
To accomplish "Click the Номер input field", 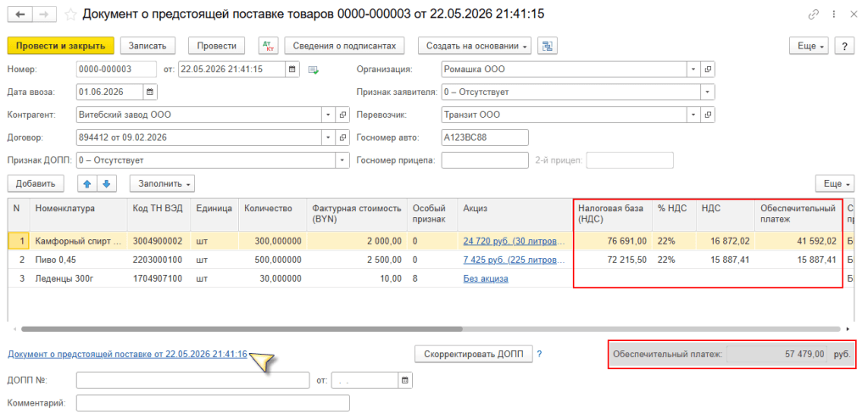I will click(116, 70).
